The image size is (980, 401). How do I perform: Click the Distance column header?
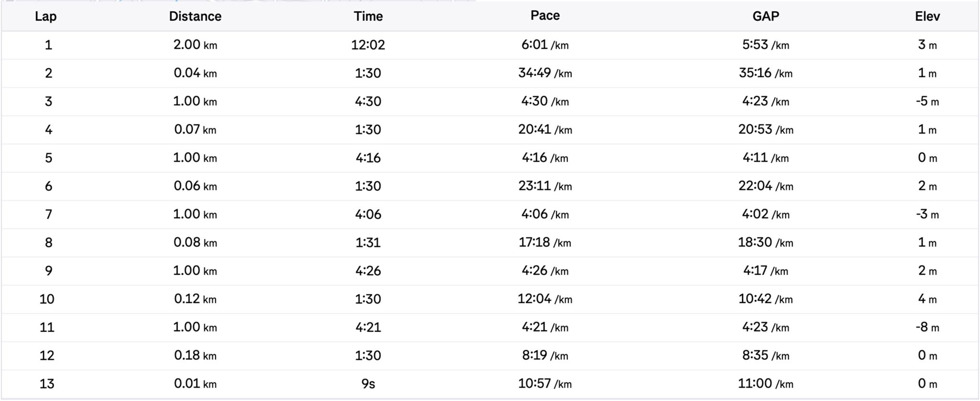point(195,16)
